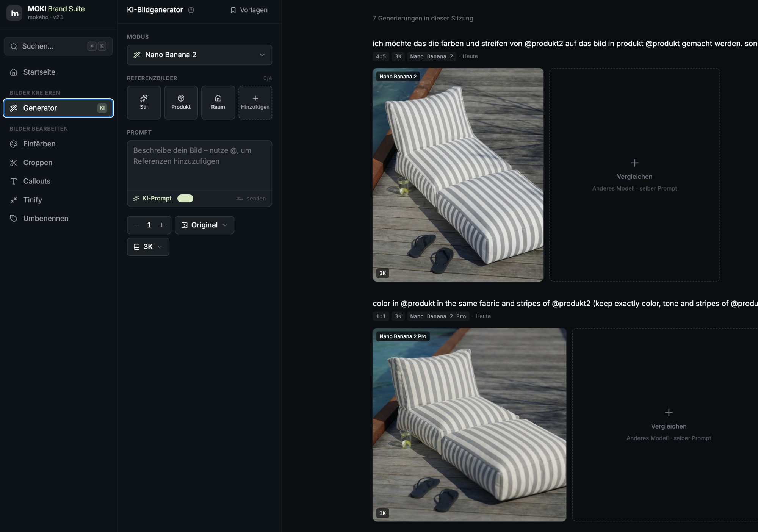Click the MOKI logo icon

click(x=14, y=13)
